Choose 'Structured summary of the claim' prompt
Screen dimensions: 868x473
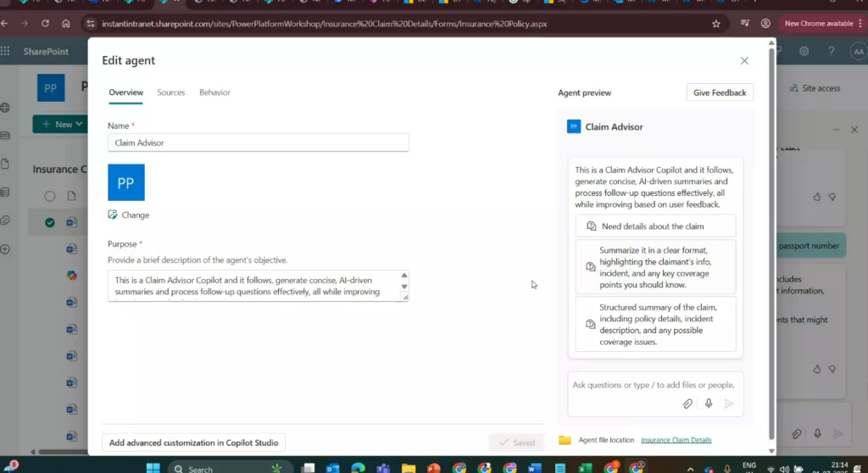(655, 324)
